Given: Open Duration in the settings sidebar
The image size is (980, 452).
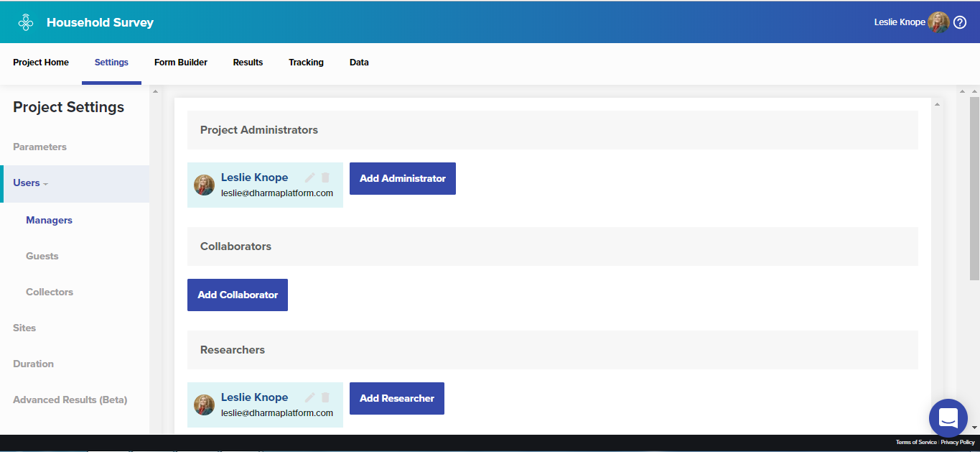Looking at the screenshot, I should (x=33, y=364).
